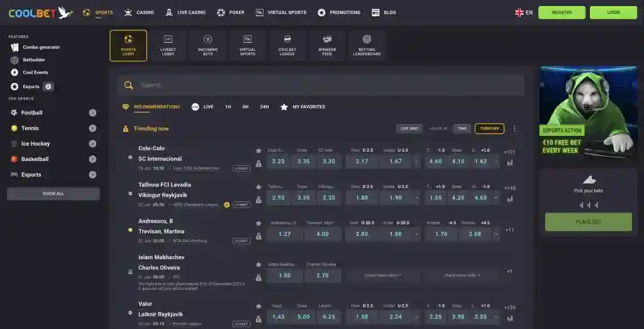Go to Casino in top navigation
The width and height of the screenshot is (644, 329).
tap(139, 13)
